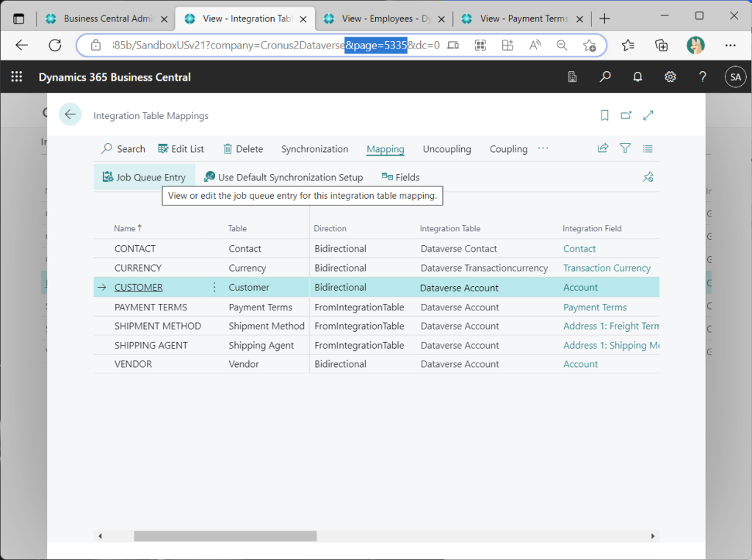Viewport: 752px width, 560px height.
Task: Open the Business Central search magnifier
Action: pyautogui.click(x=605, y=77)
